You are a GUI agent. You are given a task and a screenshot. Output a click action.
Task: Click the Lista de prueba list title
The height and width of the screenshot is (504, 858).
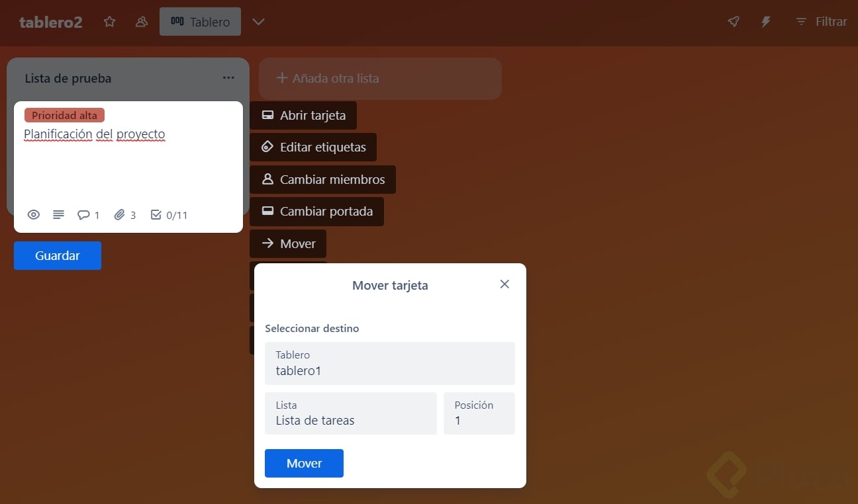68,78
